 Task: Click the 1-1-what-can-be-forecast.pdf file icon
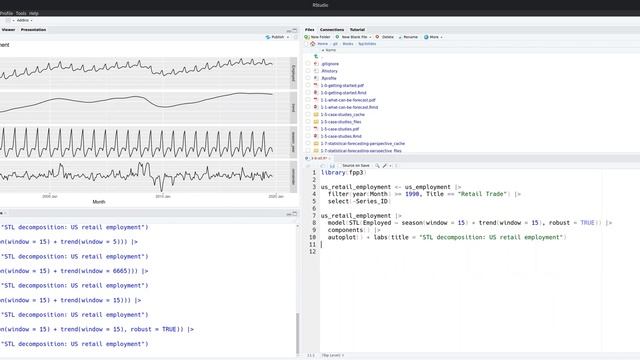[316, 100]
